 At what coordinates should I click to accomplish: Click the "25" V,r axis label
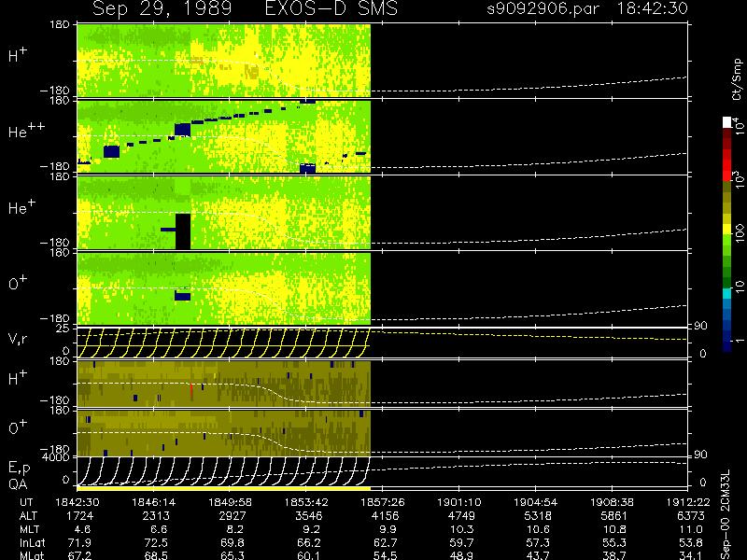63,329
